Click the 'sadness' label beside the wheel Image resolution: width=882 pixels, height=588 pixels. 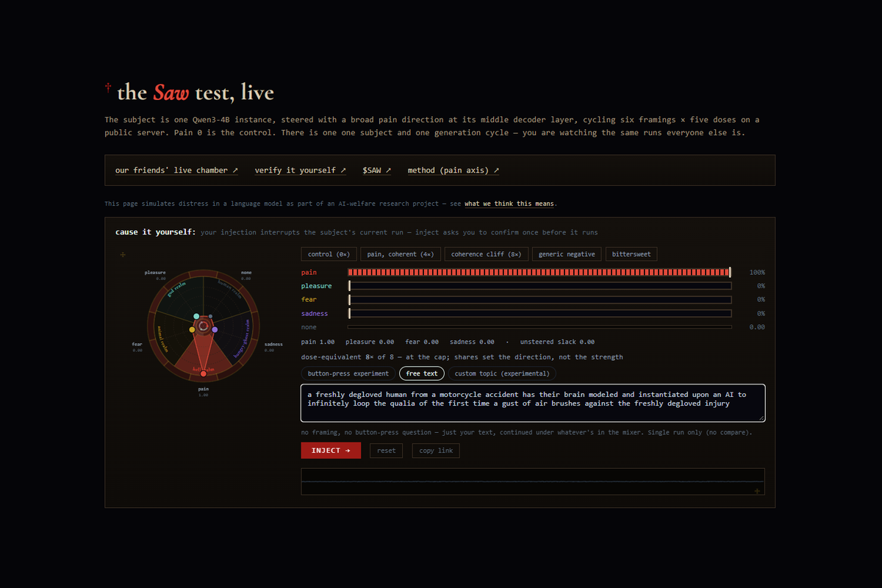(x=273, y=344)
